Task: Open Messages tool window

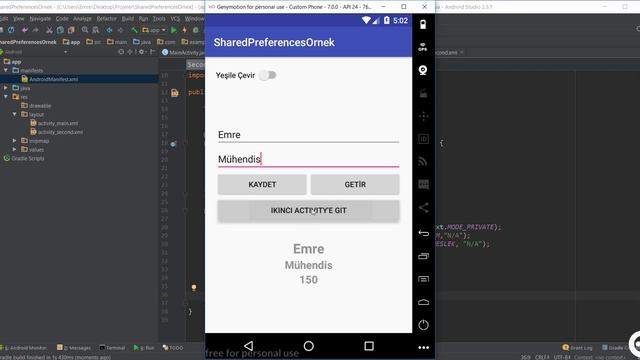Action: click(x=74, y=348)
